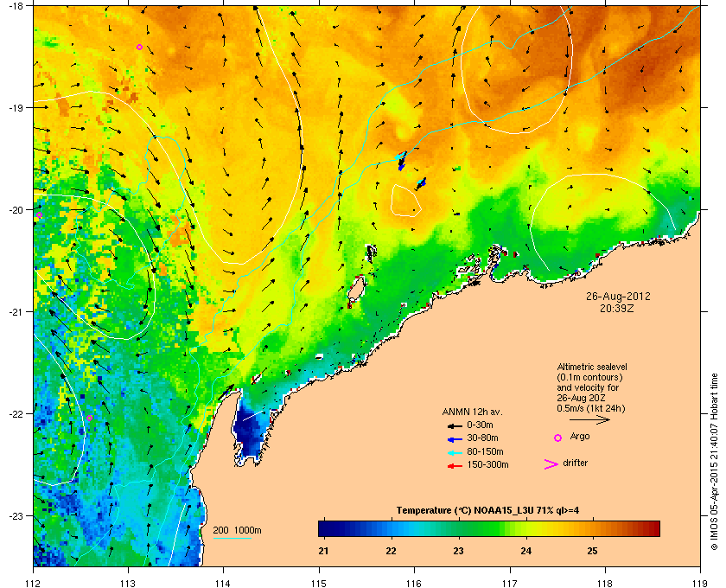
Task: Click the Temperature NOAA15_L3U colorbar title
Action: click(487, 511)
